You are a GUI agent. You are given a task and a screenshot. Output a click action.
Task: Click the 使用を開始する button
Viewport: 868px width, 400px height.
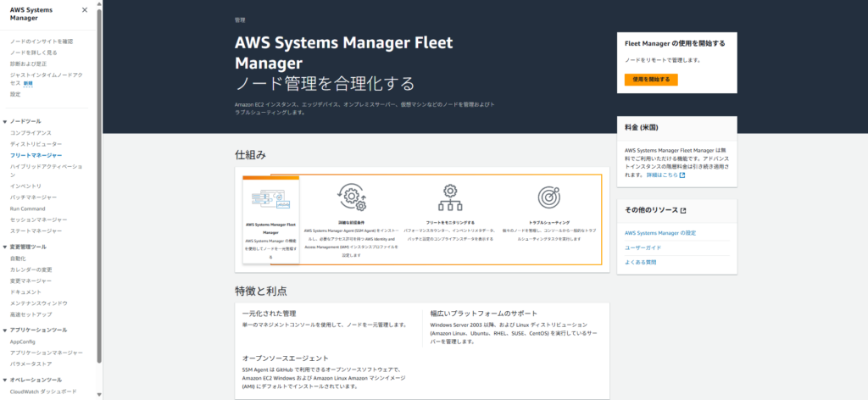tap(651, 80)
